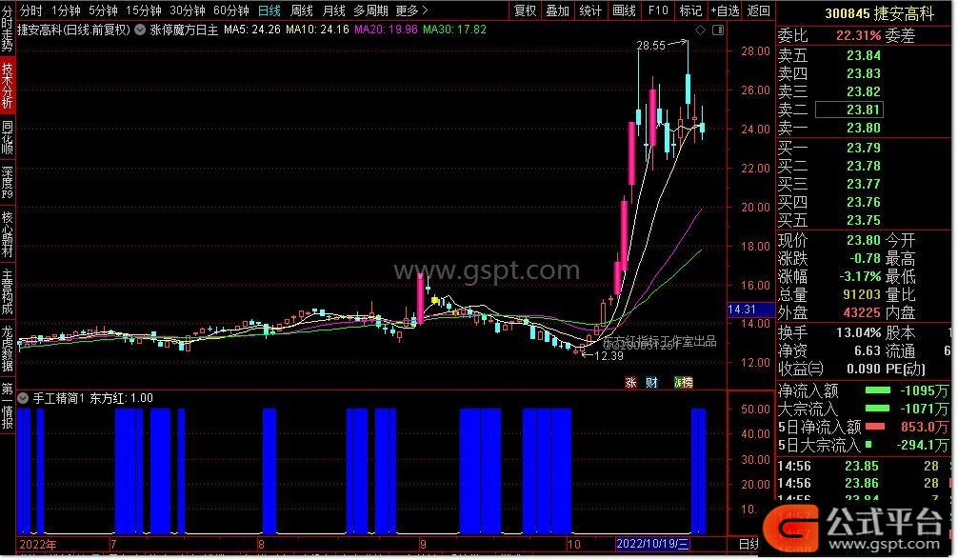The height and width of the screenshot is (560, 958).
Task: Switch to the 30分钟 period tab
Action: click(188, 10)
